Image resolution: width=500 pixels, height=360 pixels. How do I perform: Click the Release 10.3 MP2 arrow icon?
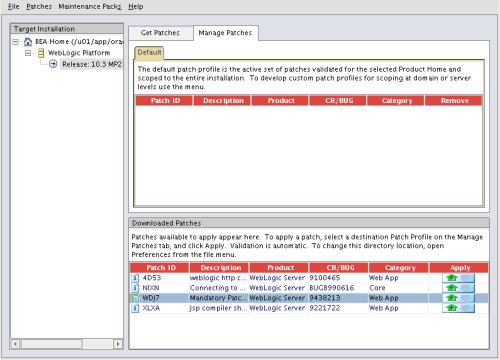click(x=53, y=64)
